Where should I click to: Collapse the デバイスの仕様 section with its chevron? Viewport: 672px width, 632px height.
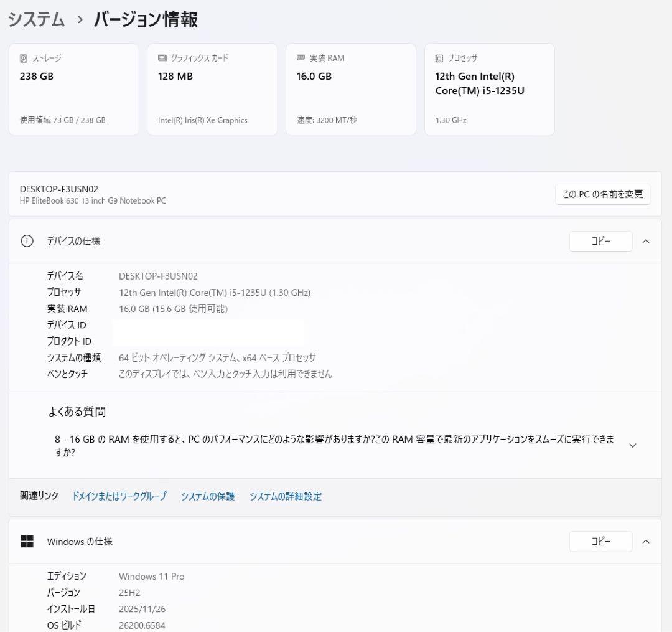coord(645,242)
